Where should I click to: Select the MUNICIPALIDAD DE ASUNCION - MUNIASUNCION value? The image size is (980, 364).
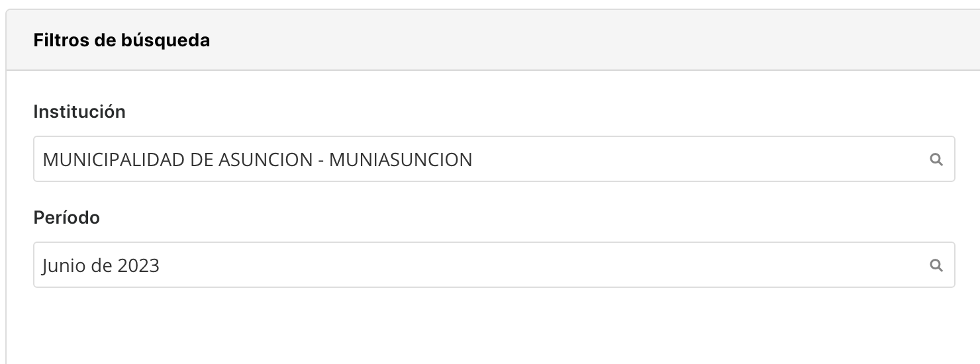point(257,159)
